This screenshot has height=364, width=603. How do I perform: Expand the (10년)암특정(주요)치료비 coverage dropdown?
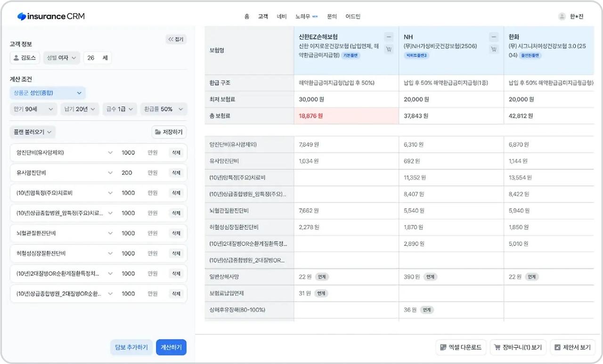tap(110, 193)
